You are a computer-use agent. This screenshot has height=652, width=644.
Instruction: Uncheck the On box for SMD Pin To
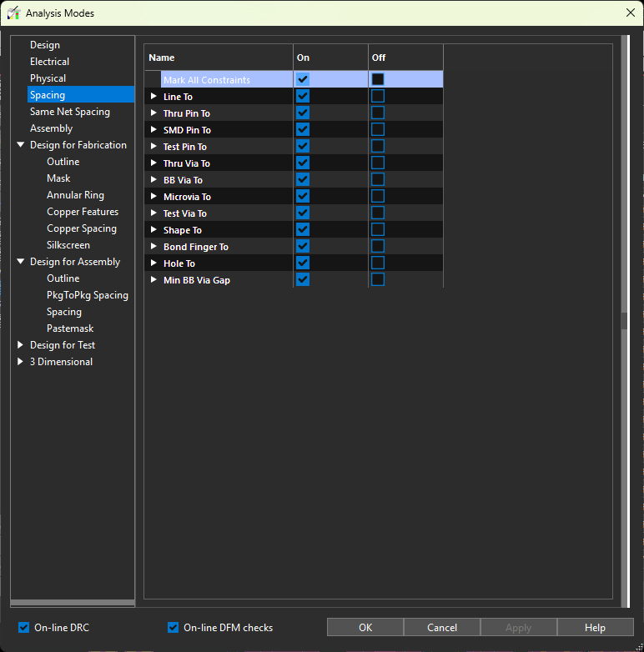pyautogui.click(x=303, y=130)
